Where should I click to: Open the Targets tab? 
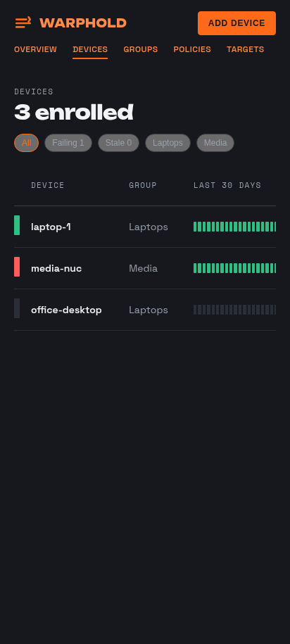pyautogui.click(x=245, y=49)
